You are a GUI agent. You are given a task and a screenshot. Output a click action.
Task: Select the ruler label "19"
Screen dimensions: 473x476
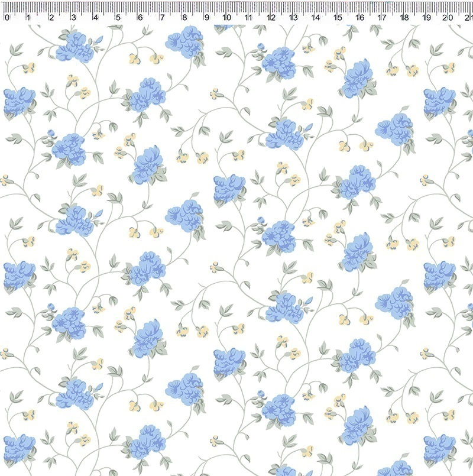click(x=426, y=17)
